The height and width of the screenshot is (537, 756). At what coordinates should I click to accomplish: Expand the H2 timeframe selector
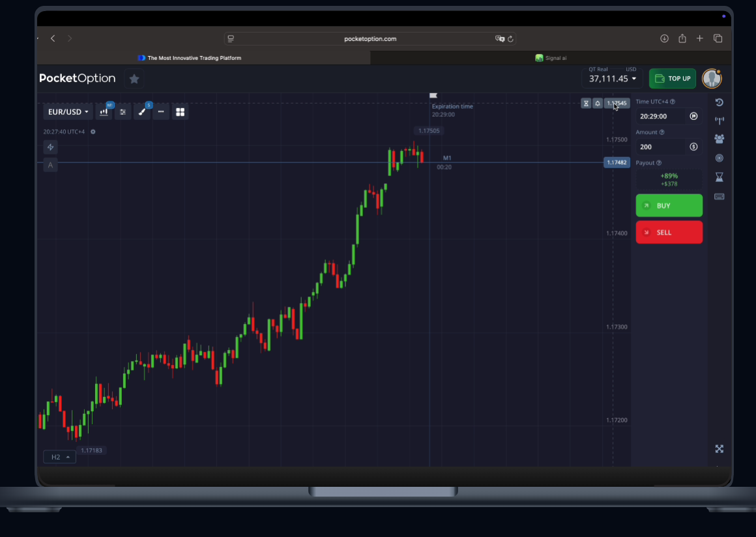coord(60,457)
